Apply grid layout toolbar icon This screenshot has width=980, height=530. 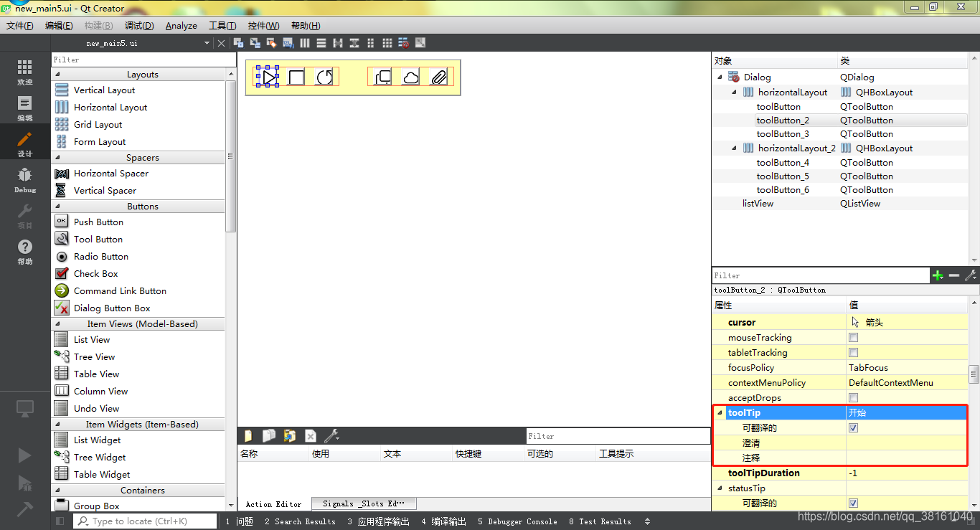[387, 43]
